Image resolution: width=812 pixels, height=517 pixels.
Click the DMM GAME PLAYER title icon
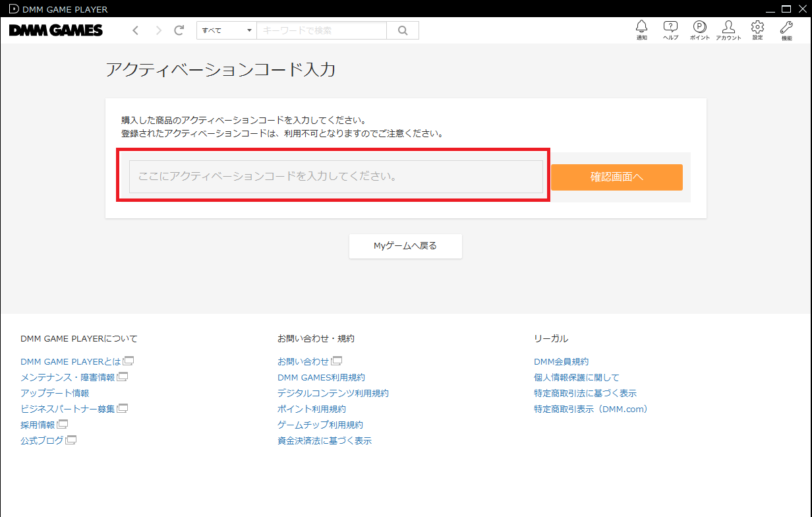(13, 9)
